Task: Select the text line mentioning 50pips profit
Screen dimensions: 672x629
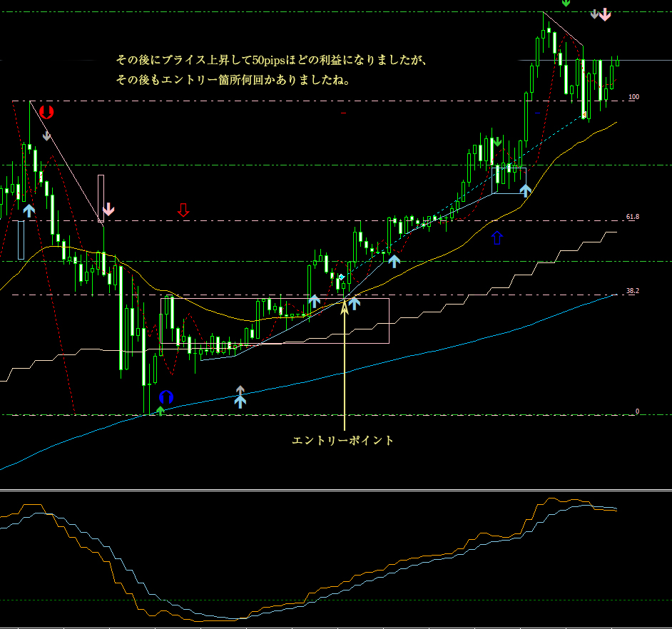Action: click(x=271, y=60)
